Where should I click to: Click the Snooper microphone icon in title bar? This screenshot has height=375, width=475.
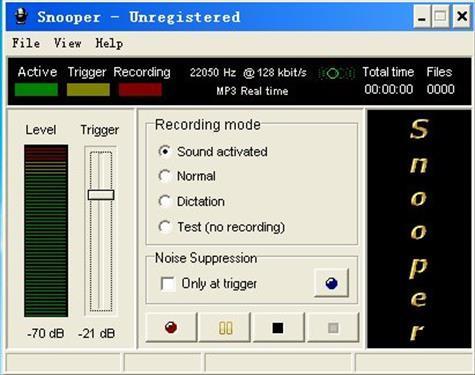(21, 16)
